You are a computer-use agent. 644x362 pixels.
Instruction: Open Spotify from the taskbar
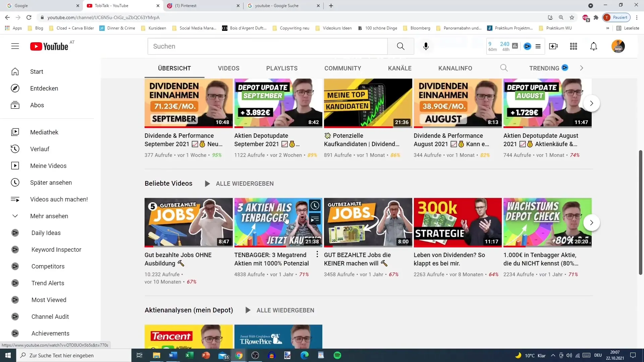pyautogui.click(x=337, y=355)
